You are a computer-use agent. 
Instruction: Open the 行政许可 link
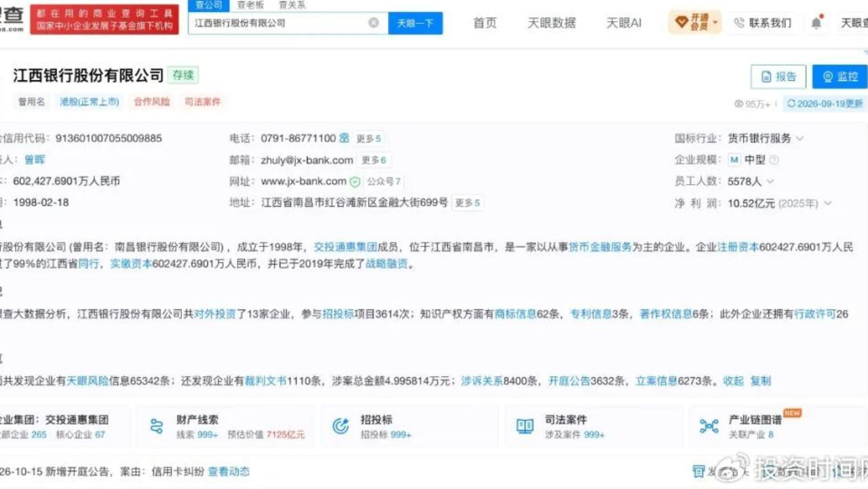point(815,314)
